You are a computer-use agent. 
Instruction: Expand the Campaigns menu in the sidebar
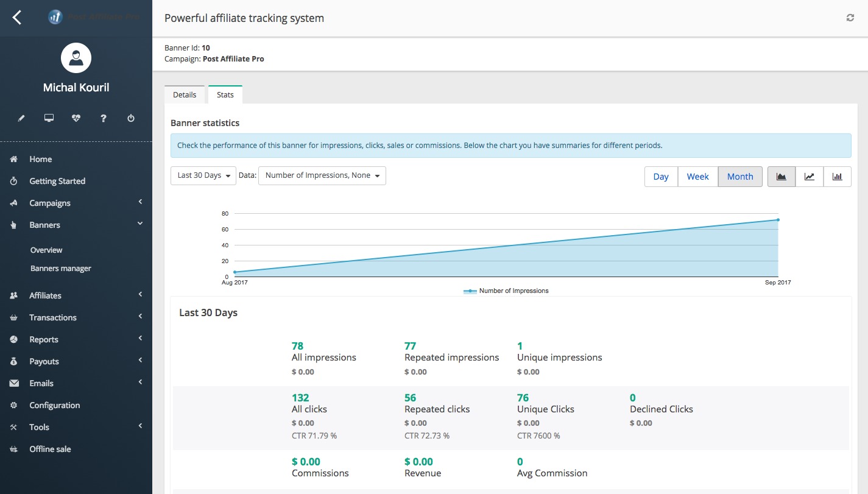(50, 203)
